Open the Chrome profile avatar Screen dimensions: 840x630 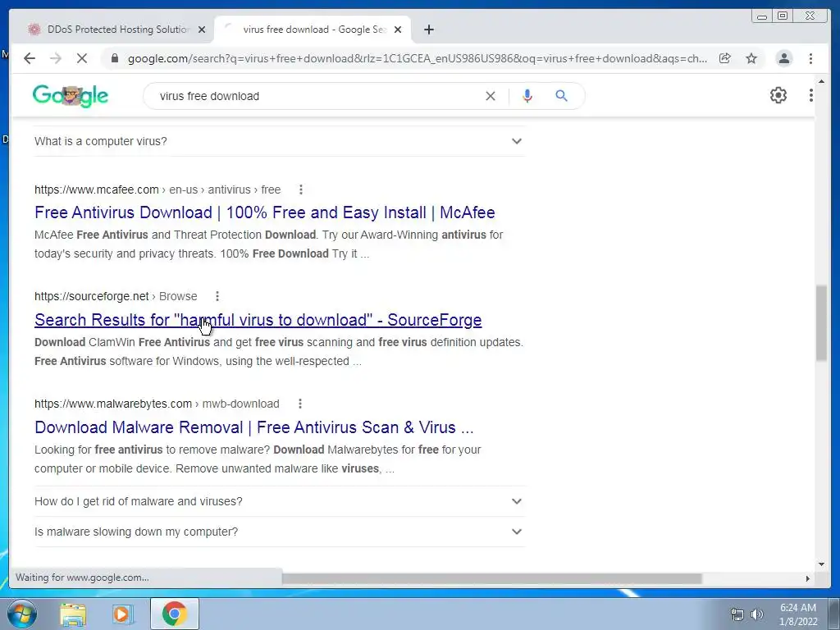click(x=783, y=58)
